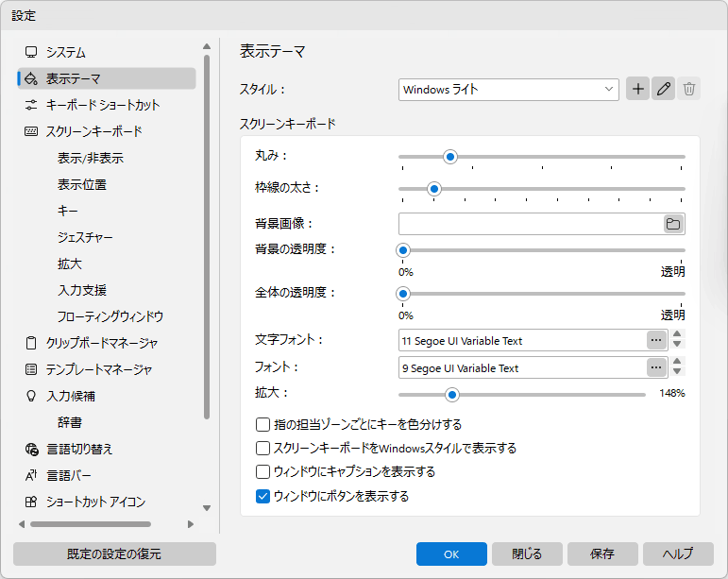Click the 閉じる button
The image size is (728, 579).
point(527,553)
